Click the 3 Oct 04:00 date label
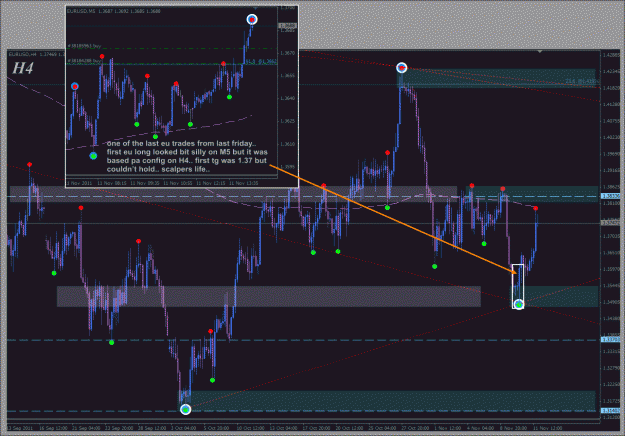This screenshot has height=436, width=625. coord(184,428)
